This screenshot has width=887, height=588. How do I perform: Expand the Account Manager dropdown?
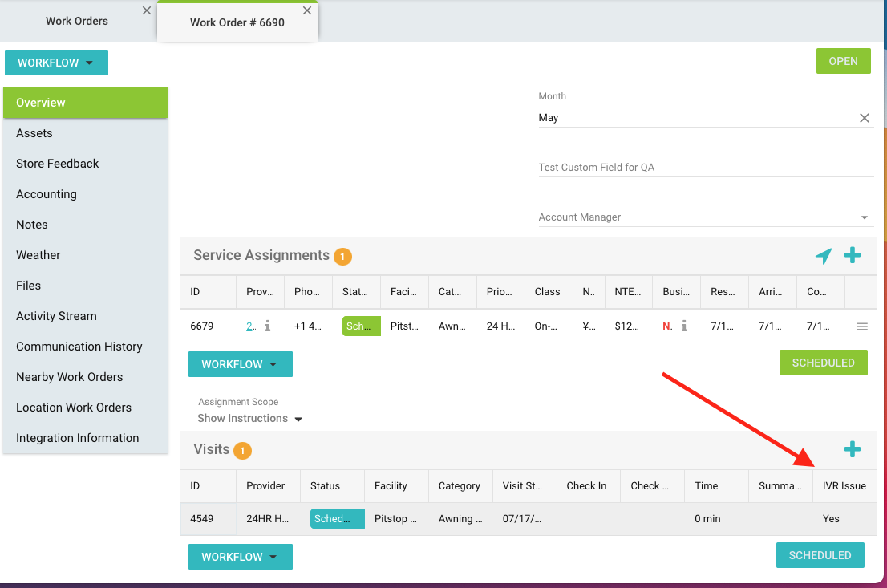pos(865,217)
